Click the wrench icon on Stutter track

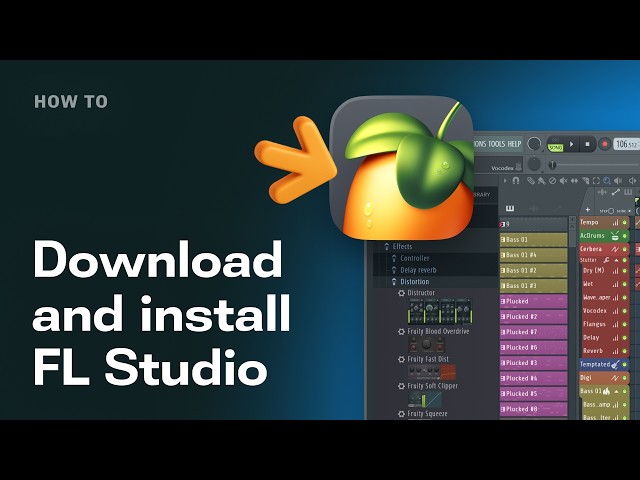(607, 260)
